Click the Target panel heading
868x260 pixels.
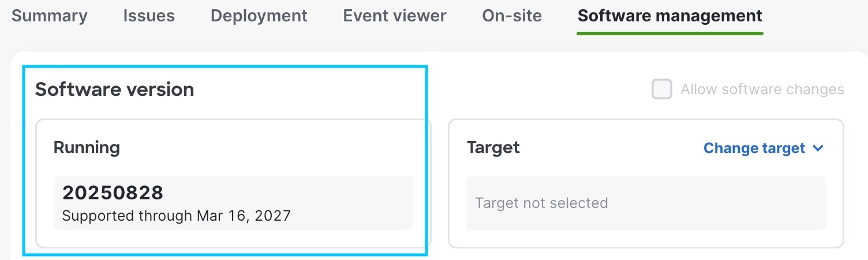click(493, 147)
